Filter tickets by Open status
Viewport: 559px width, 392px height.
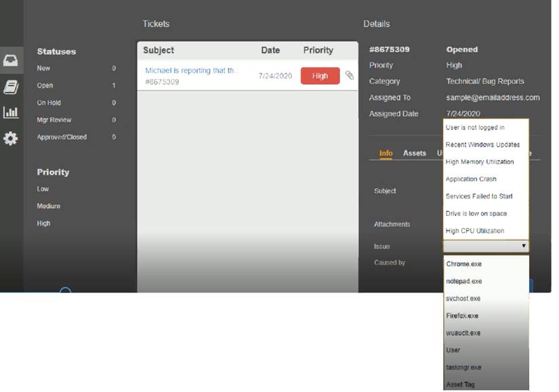tap(45, 86)
